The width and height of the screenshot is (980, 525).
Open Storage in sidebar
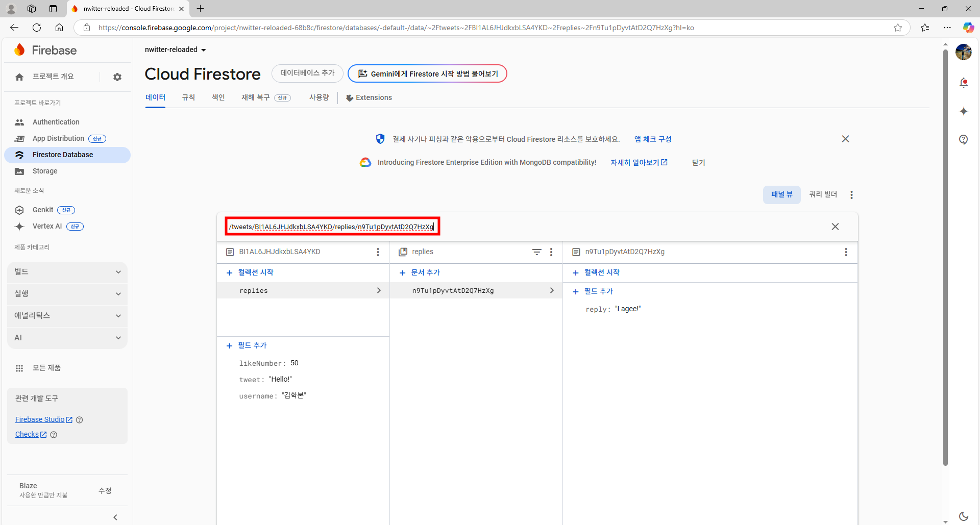coord(45,171)
